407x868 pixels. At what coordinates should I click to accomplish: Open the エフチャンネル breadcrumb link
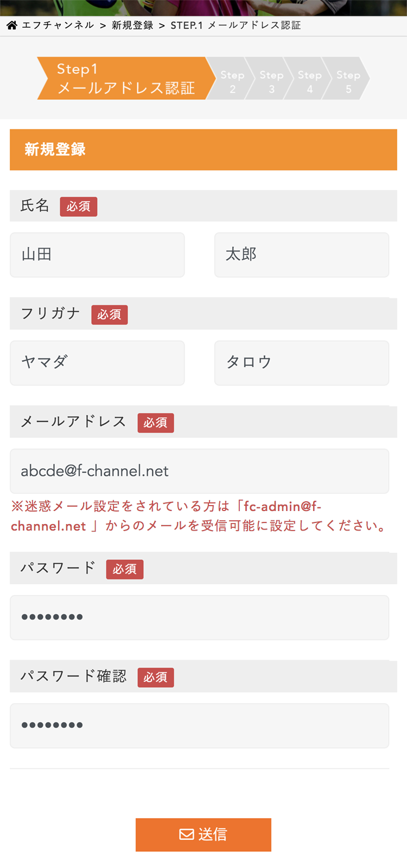(x=58, y=25)
